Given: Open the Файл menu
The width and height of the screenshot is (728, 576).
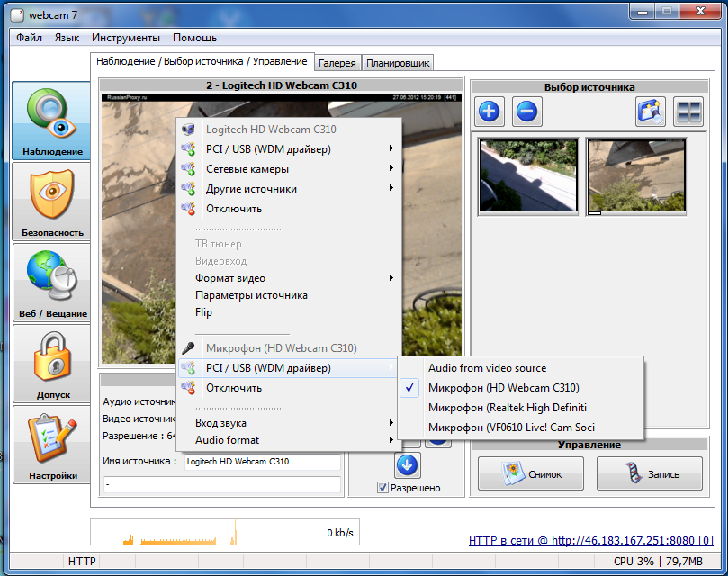Looking at the screenshot, I should pyautogui.click(x=30, y=38).
